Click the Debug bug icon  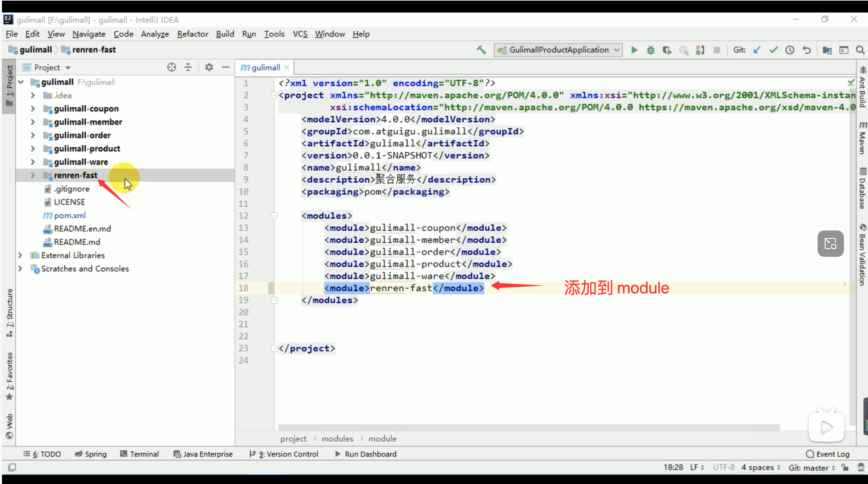click(650, 50)
